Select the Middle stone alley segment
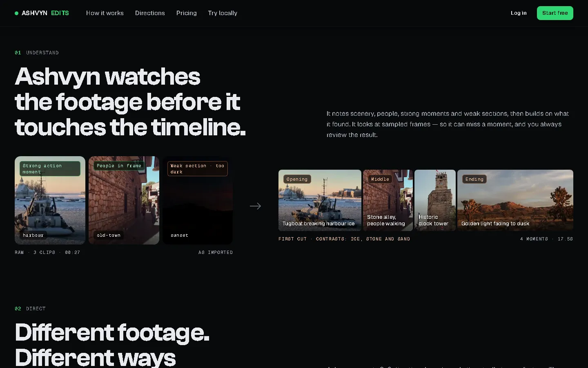Screen dimensions: 588x368 (x=388, y=200)
